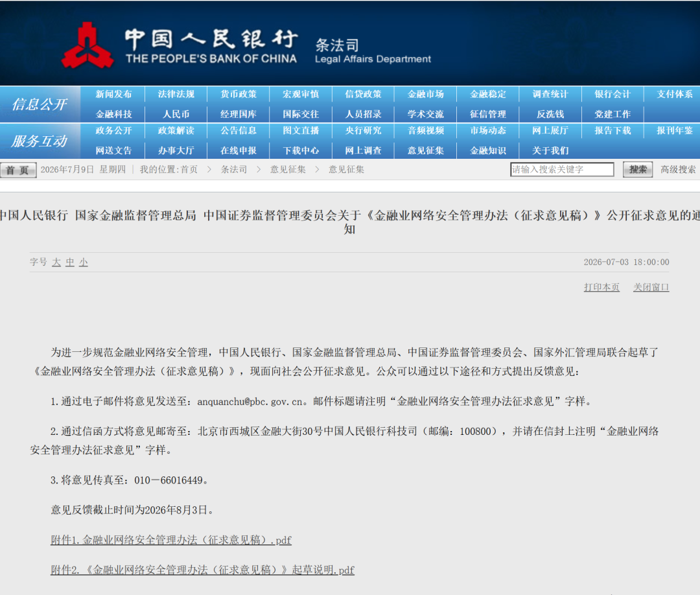Set font size to 中
Image resolution: width=700 pixels, height=595 pixels.
click(69, 262)
